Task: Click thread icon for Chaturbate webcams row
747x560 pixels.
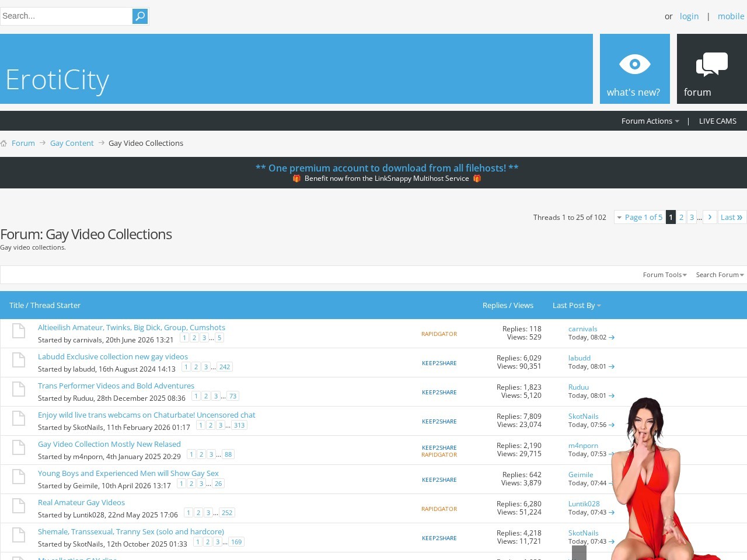Action: 19,418
